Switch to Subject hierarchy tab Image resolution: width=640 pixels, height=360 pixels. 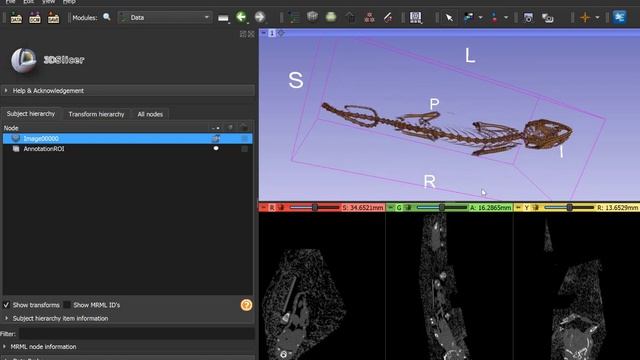(x=31, y=114)
